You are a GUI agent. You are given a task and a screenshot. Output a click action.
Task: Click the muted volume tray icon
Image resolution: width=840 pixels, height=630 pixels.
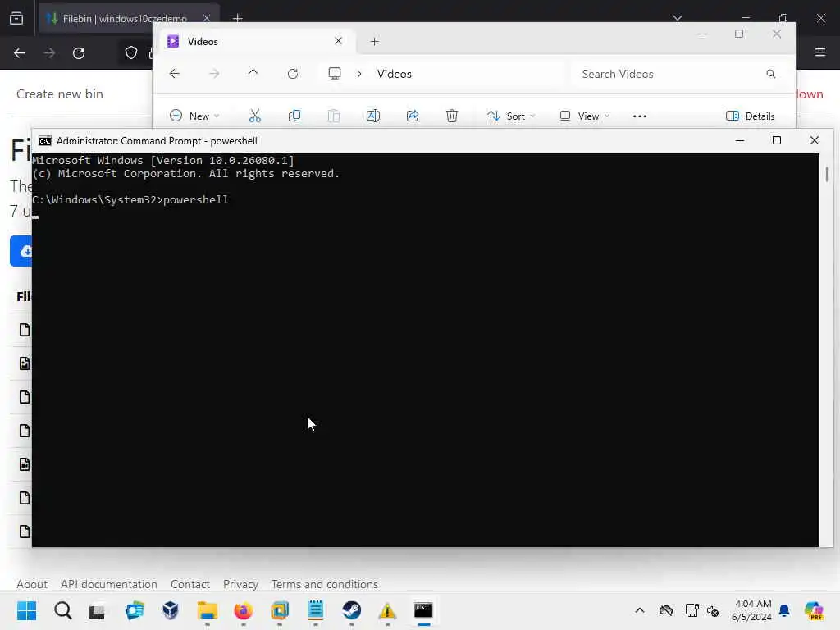(713, 610)
